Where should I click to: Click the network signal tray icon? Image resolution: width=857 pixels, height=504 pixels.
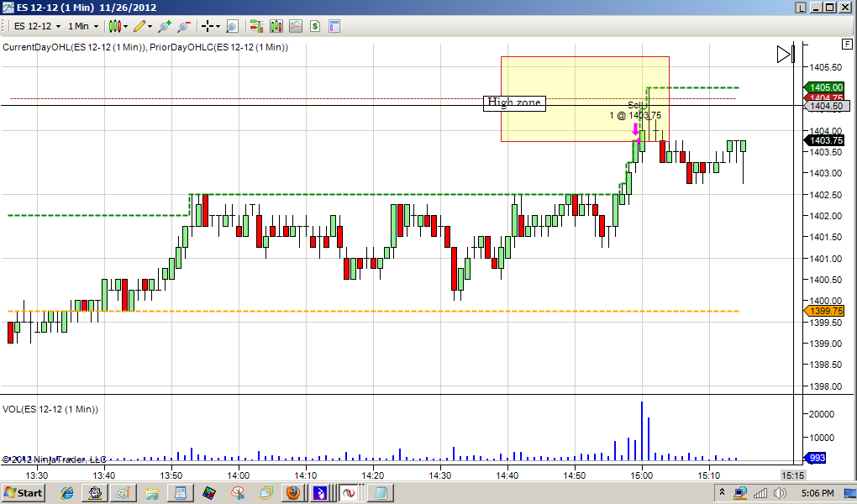click(760, 493)
